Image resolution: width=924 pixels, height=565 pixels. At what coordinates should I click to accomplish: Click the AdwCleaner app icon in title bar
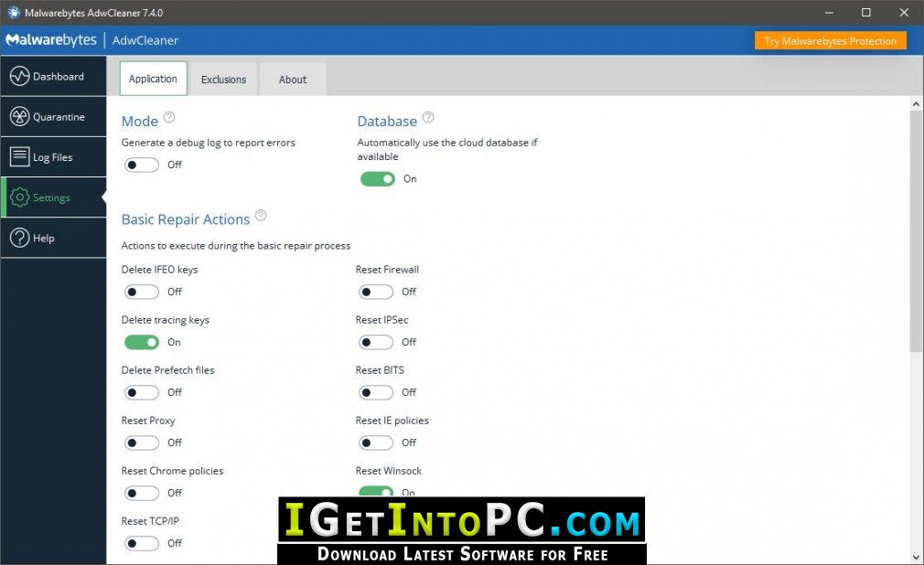point(14,13)
